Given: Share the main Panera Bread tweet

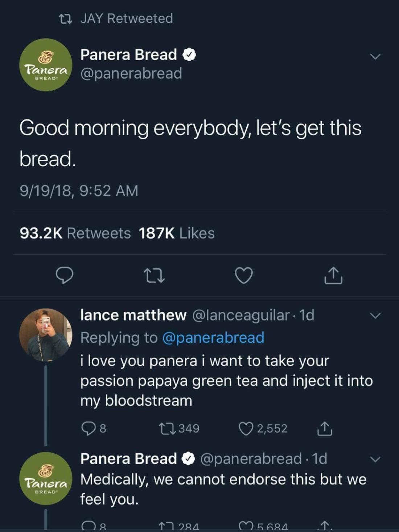Looking at the screenshot, I should (x=333, y=275).
